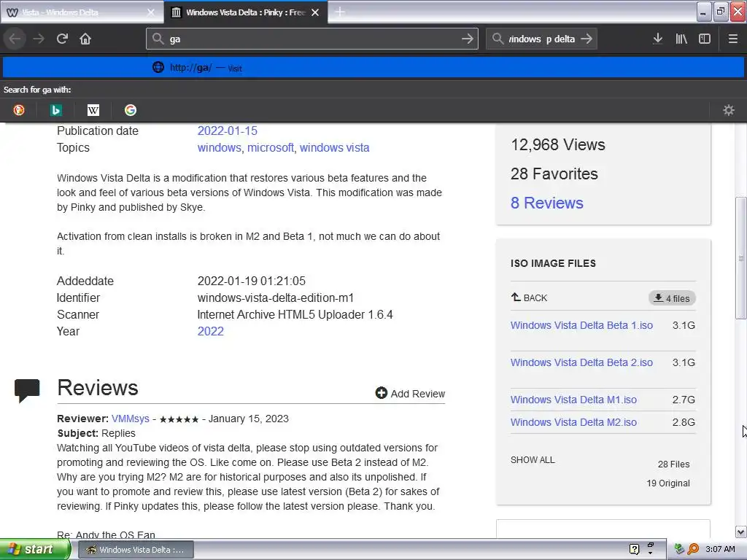Click the go arrow in the address bar
This screenshot has width=747, height=560.
tap(468, 39)
